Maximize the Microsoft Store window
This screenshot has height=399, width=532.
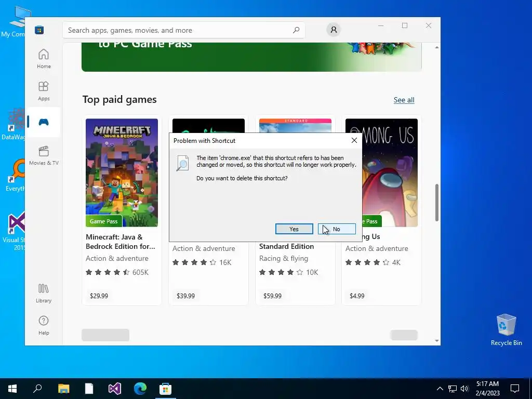(x=404, y=25)
